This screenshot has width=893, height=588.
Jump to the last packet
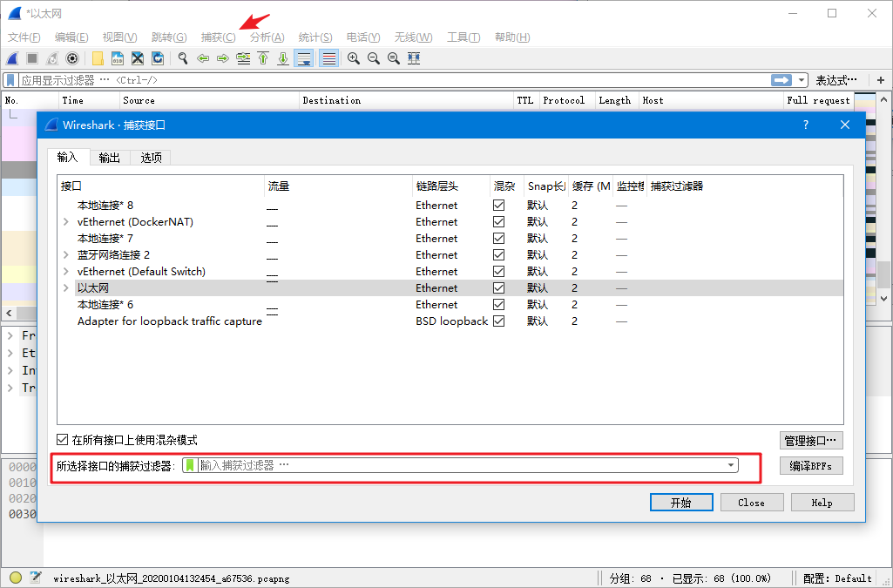[x=283, y=58]
